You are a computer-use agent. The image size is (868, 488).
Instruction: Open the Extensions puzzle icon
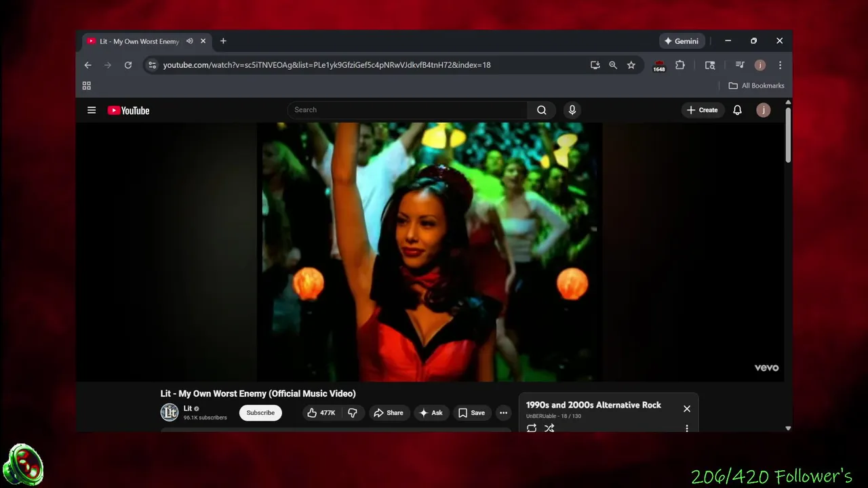[x=680, y=65]
